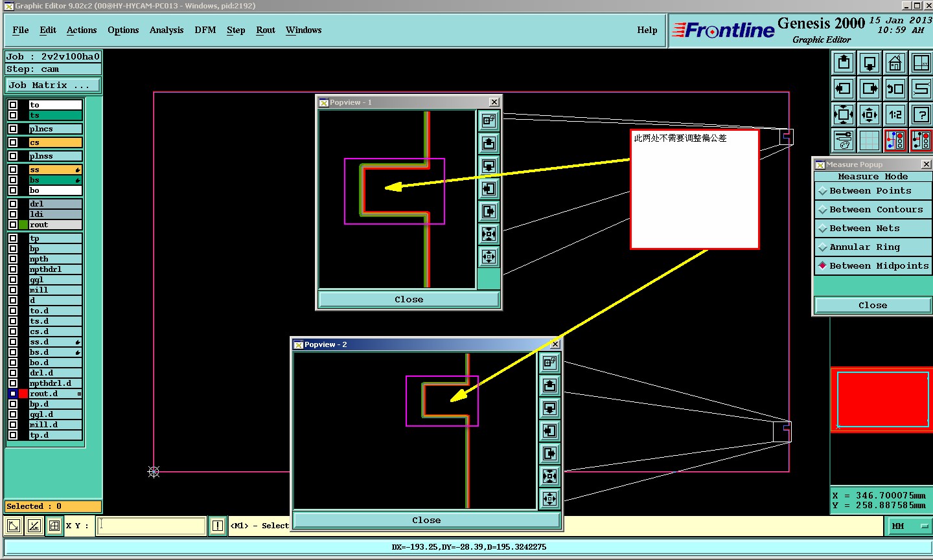The width and height of the screenshot is (933, 560).
Task: Click the pan down icon in main toolbar
Action: 870,63
